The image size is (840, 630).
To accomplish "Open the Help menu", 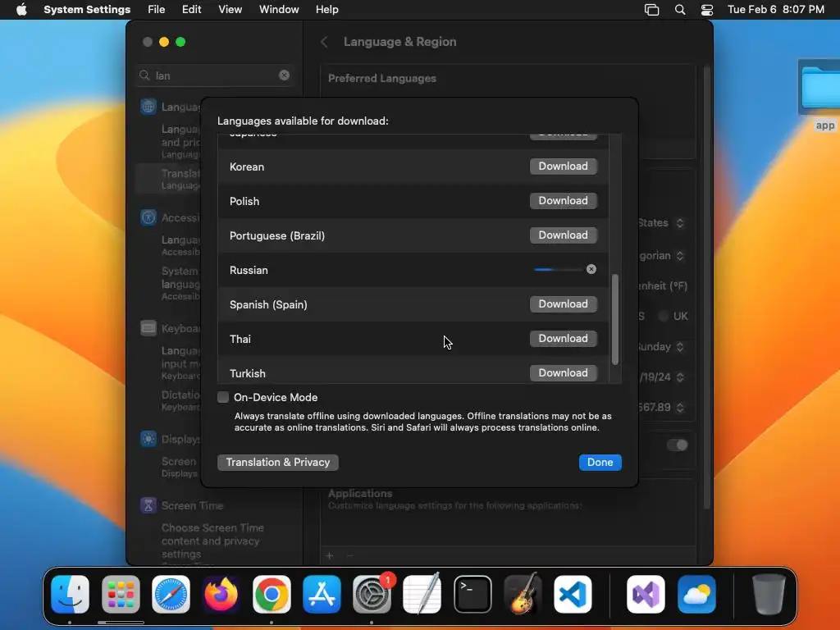I will (326, 10).
